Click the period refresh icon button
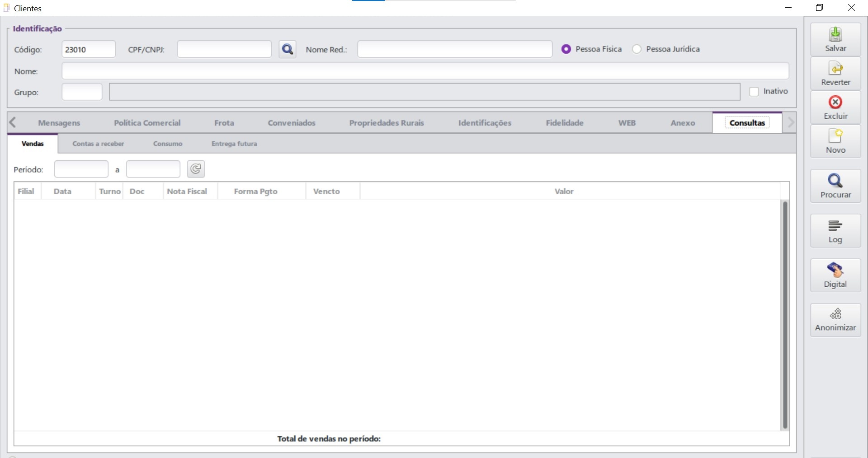868x458 pixels. (196, 169)
